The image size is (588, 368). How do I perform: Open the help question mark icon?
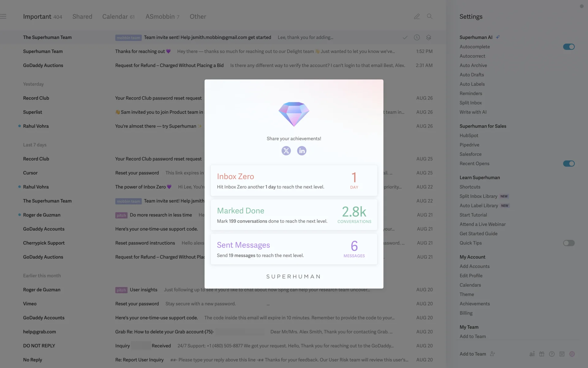pyautogui.click(x=552, y=354)
